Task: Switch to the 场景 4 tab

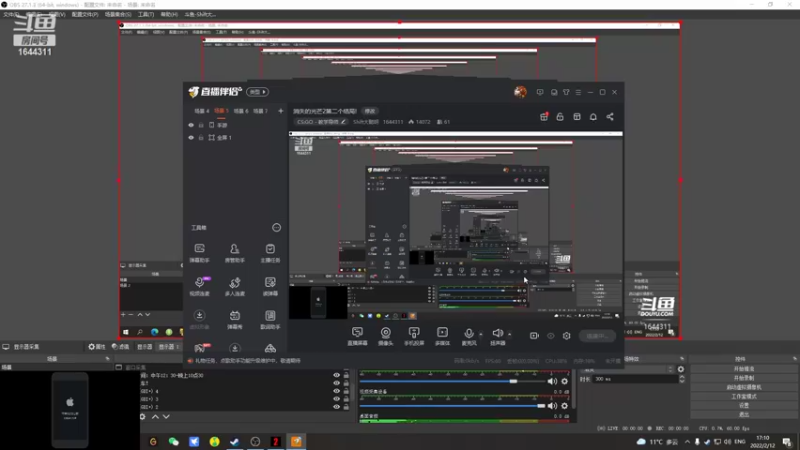Action: coord(202,111)
